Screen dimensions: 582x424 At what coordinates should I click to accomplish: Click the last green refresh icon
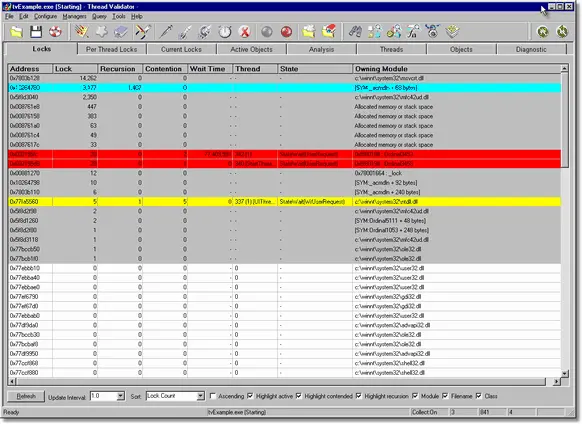tap(562, 32)
